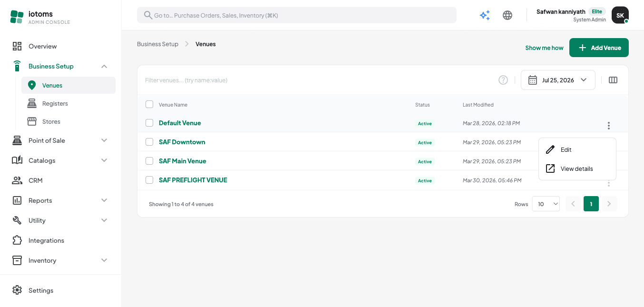Screen dimensions: 644x307
Task: Click the pencil icon beside Edit
Action: point(550,149)
